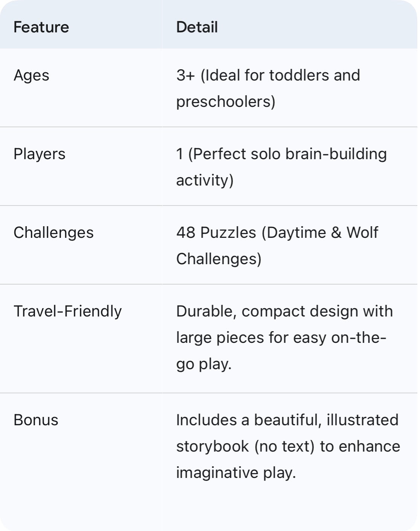This screenshot has width=420, height=531.
Task: Click the word 'activity)' in Players detail
Action: (205, 180)
